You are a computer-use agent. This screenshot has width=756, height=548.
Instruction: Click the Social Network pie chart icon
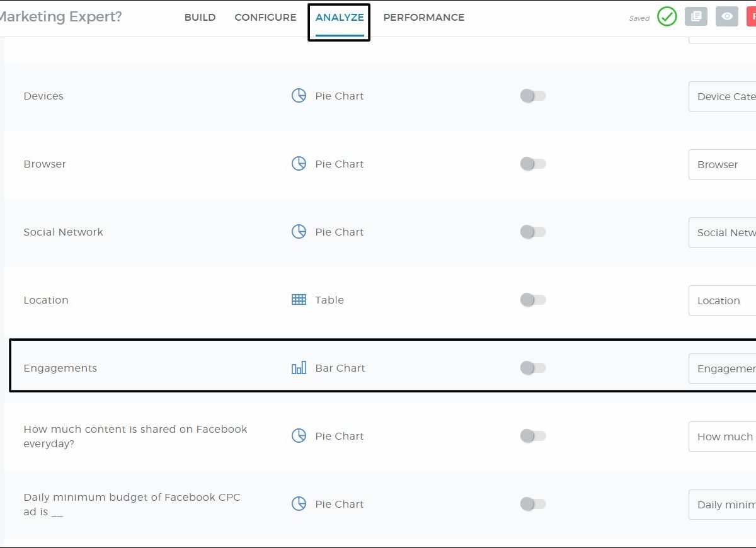click(299, 232)
